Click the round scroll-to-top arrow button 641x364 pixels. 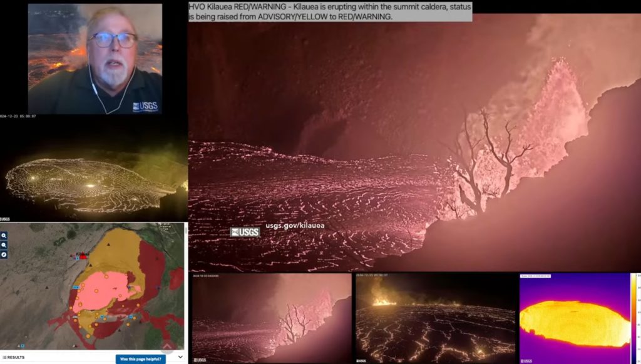[167, 346]
